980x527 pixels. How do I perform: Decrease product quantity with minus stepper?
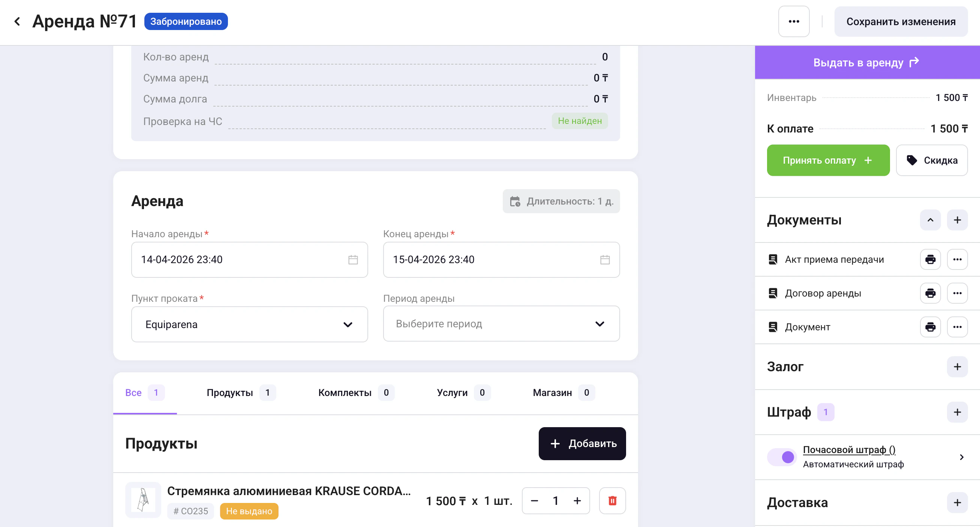pyautogui.click(x=534, y=500)
